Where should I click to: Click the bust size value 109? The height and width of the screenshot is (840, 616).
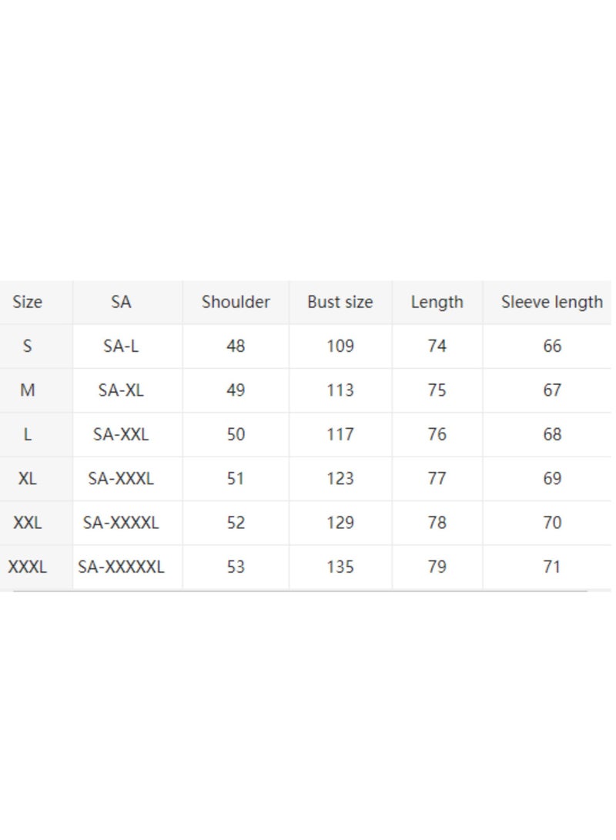[340, 346]
